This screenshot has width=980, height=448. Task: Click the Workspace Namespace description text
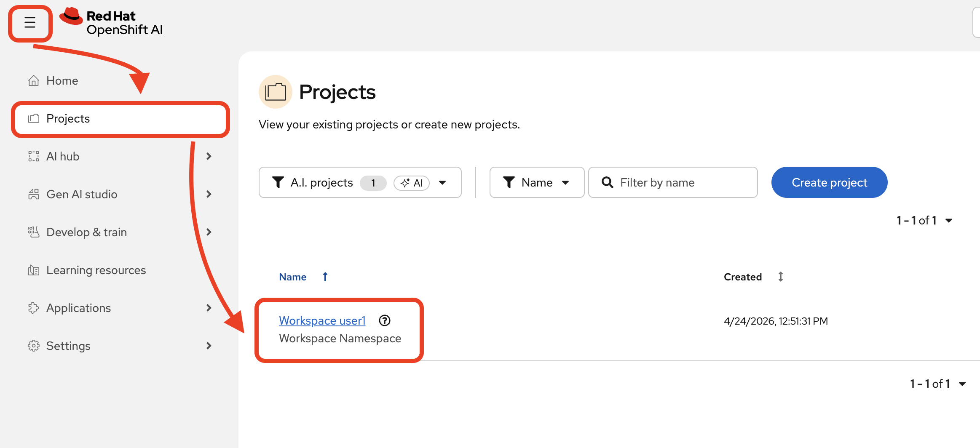[x=340, y=339]
